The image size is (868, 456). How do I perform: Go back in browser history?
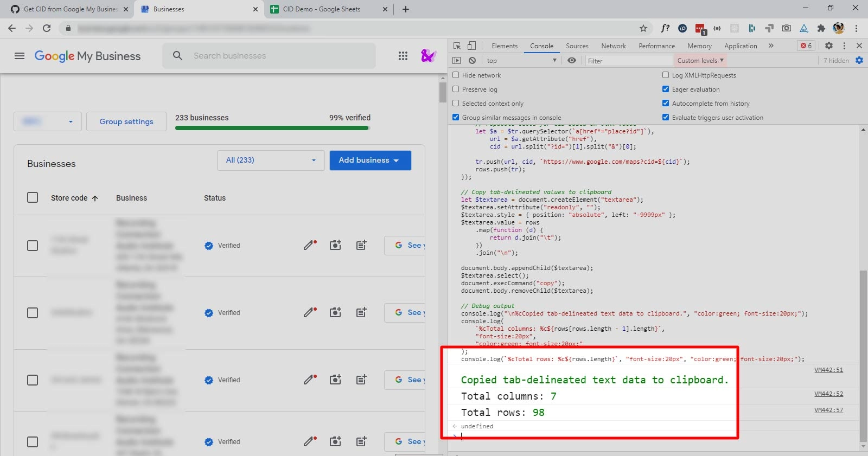[x=12, y=28]
